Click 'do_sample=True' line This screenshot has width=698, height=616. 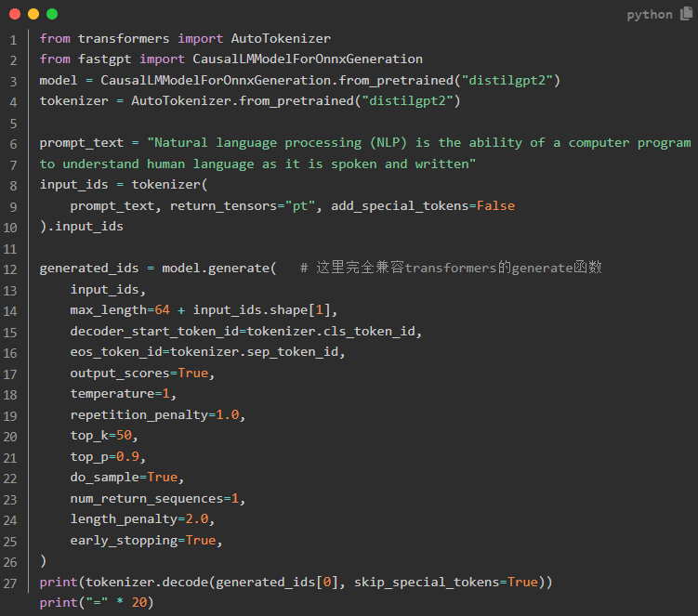point(127,478)
